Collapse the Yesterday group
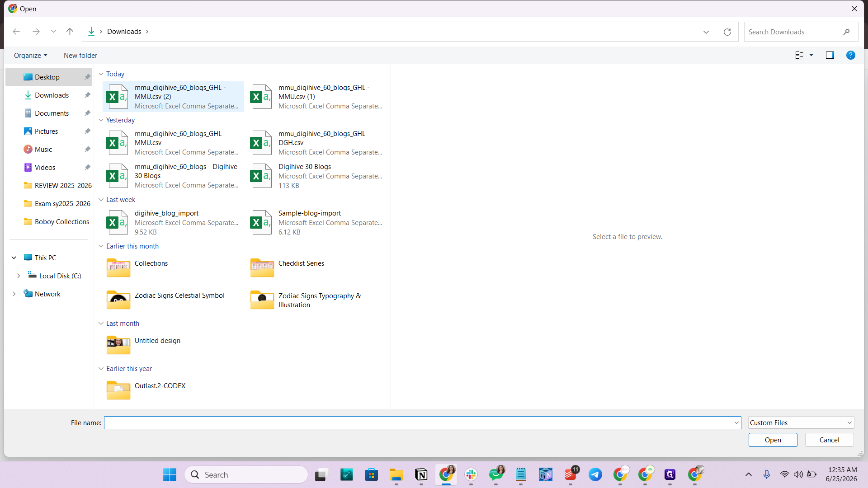Image resolution: width=868 pixels, height=488 pixels. 101,120
